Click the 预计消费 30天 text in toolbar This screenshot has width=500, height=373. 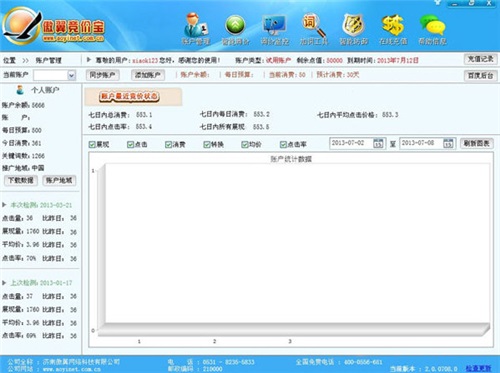pos(338,75)
